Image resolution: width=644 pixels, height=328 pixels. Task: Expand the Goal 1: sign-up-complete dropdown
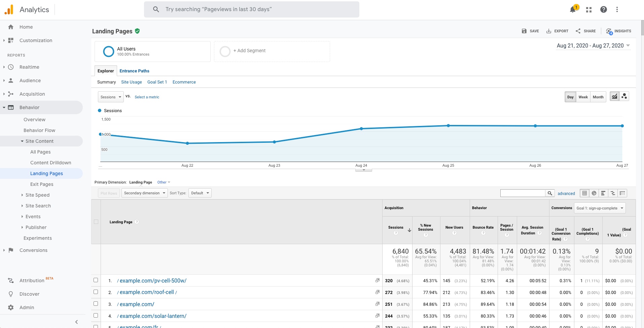(600, 208)
